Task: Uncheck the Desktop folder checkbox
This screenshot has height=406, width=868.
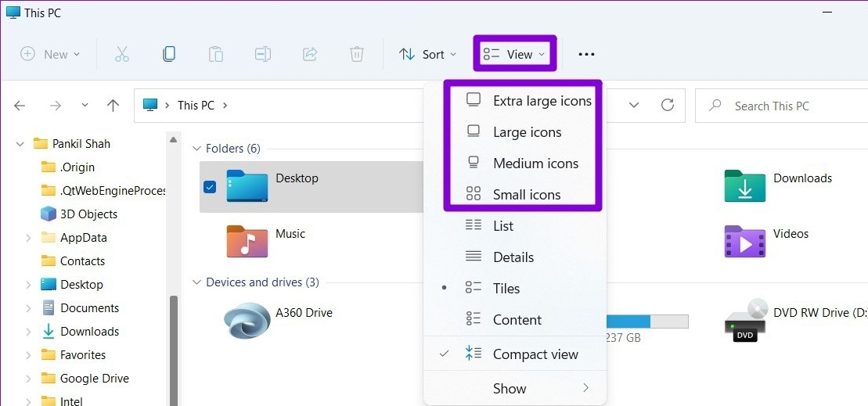Action: click(x=210, y=187)
